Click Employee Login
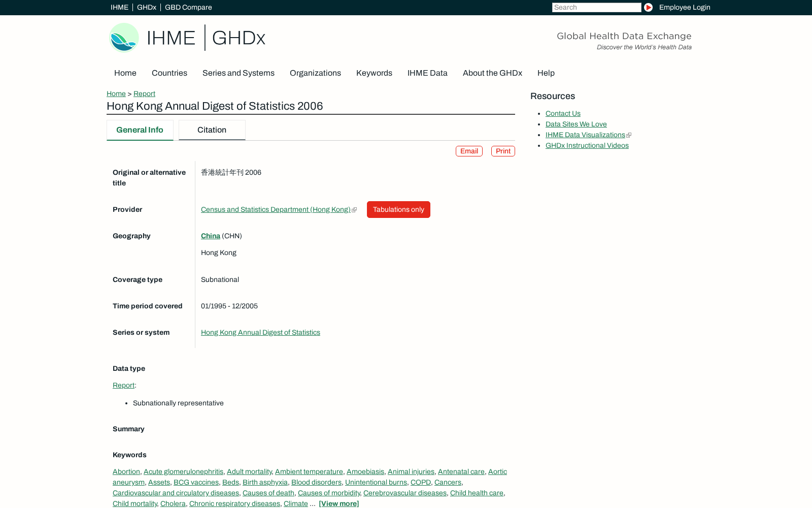Viewport: 812px width, 508px height. pyautogui.click(x=685, y=7)
